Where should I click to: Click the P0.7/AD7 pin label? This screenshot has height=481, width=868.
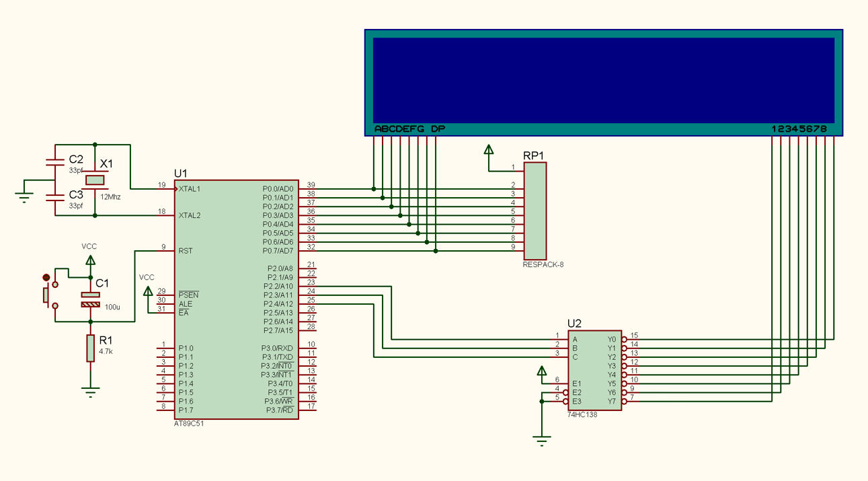[278, 251]
